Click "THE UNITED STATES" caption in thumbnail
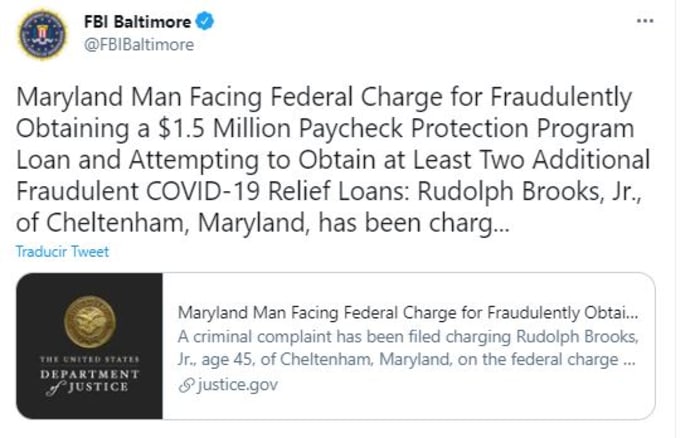700x438 pixels. [x=90, y=358]
